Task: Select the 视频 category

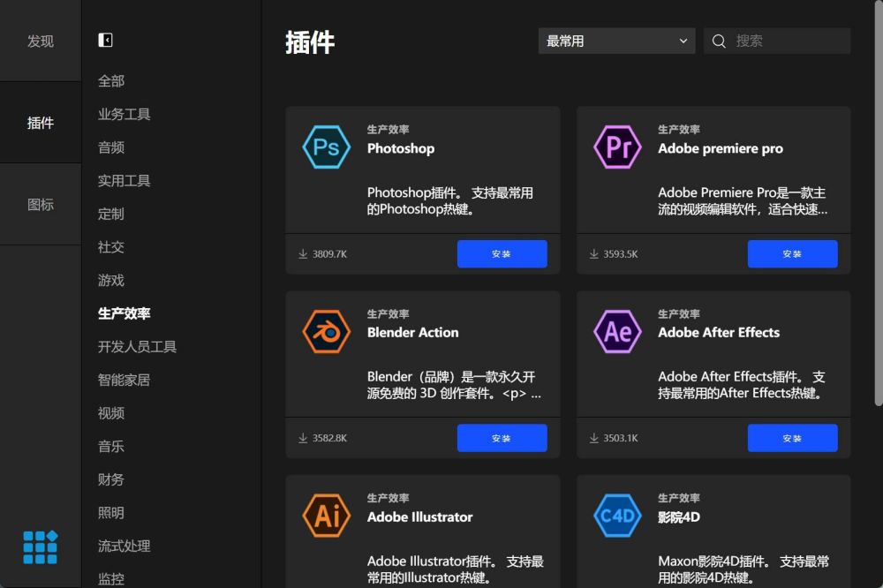Action: (x=111, y=413)
